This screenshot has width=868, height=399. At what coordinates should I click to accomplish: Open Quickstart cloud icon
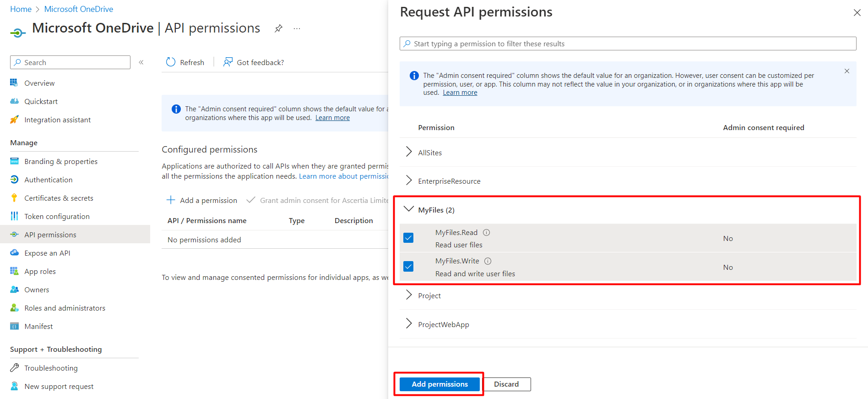(14, 101)
